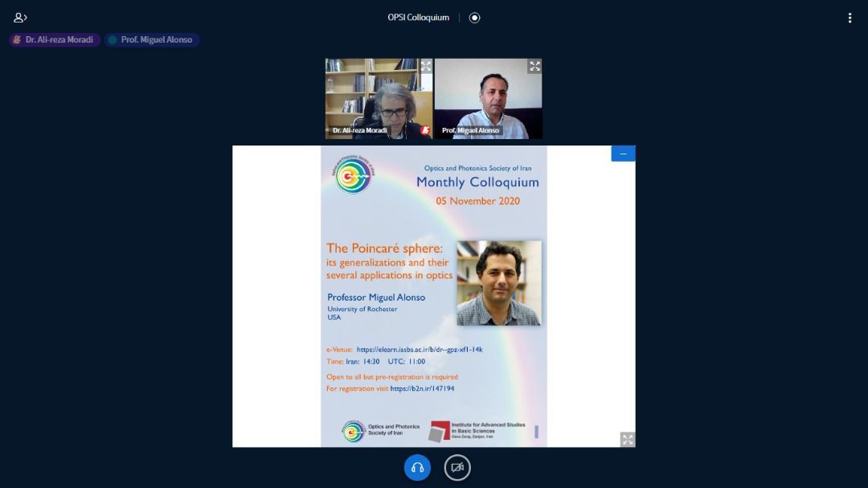Make Prof. Miguel Alonso's webcam fullscreen
868x488 pixels.
[x=534, y=67]
